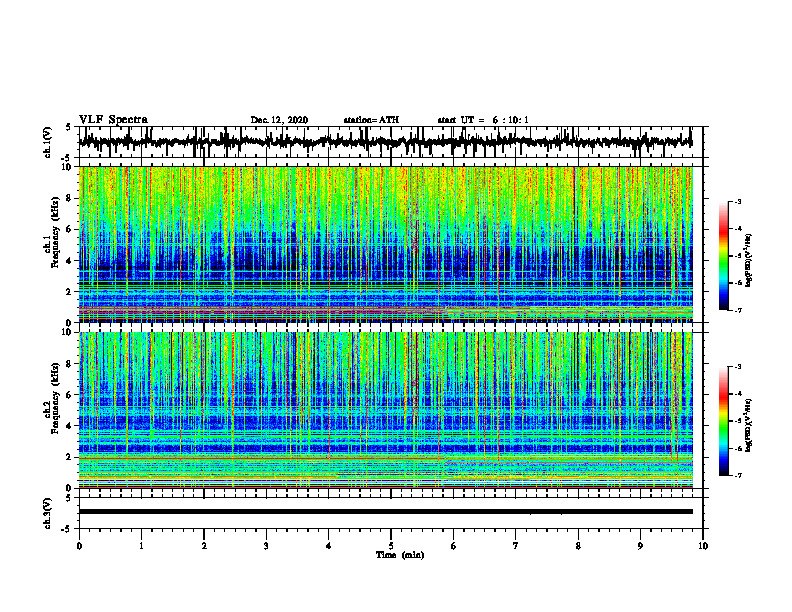Screen dimensions: 792x612
Task: Click the "10" tick label on the Time (min) axis
Action: [x=703, y=546]
